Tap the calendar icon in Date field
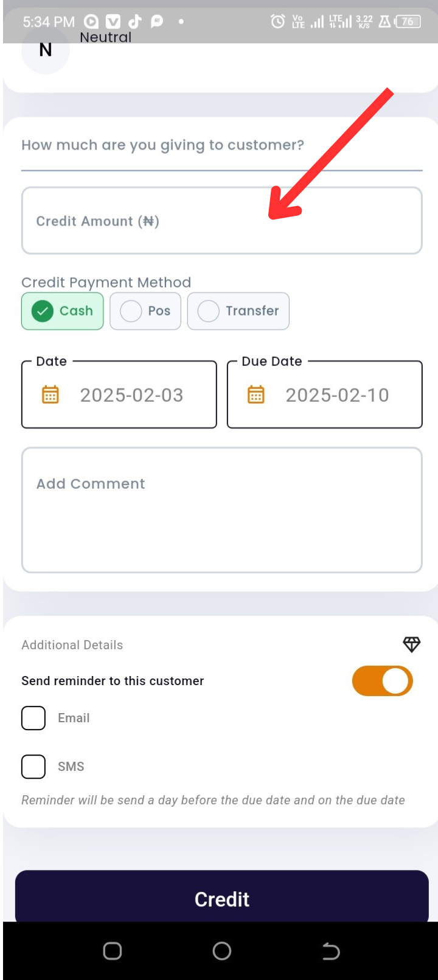438x980 pixels. [x=50, y=395]
